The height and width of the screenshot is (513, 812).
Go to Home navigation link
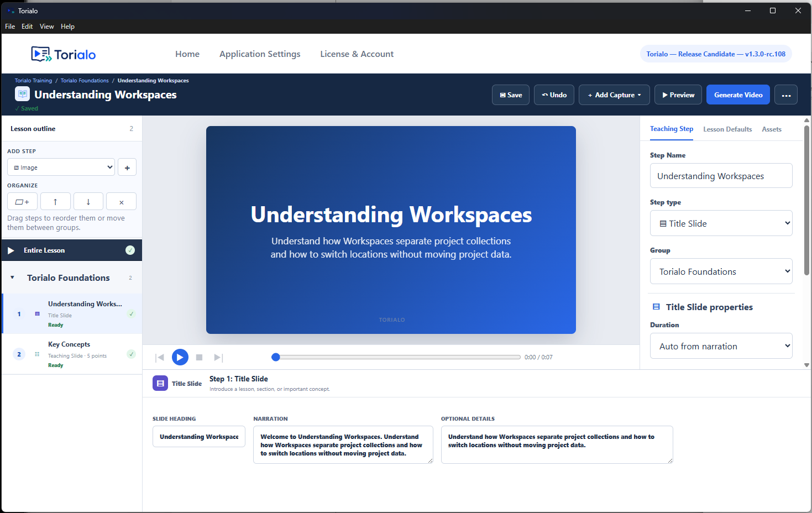click(x=187, y=54)
